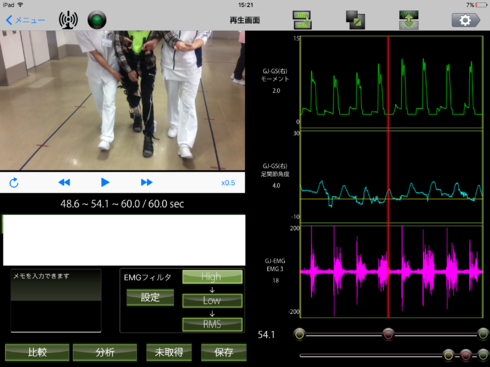Click the メモを入力できます memo box
Image resolution: width=490 pixels, height=367 pixels.
(x=56, y=301)
